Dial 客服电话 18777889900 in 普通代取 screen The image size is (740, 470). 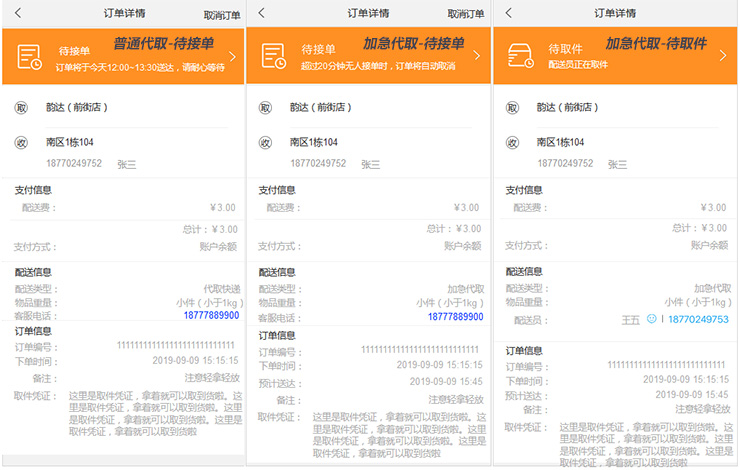(211, 316)
